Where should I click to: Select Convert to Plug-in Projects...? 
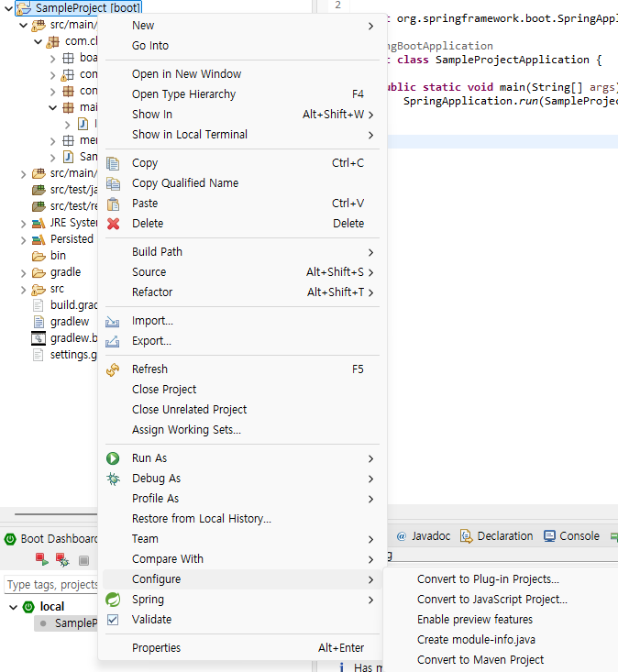[x=488, y=579]
